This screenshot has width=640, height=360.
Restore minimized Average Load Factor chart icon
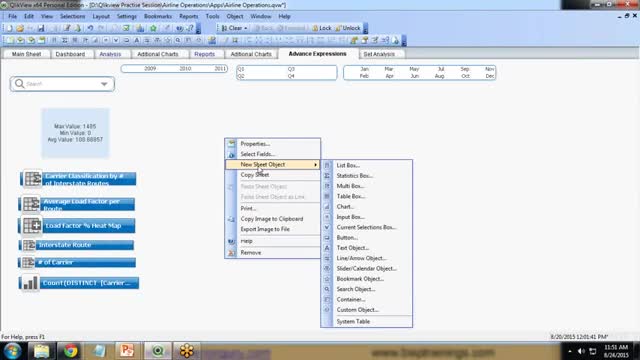[x=31, y=204]
